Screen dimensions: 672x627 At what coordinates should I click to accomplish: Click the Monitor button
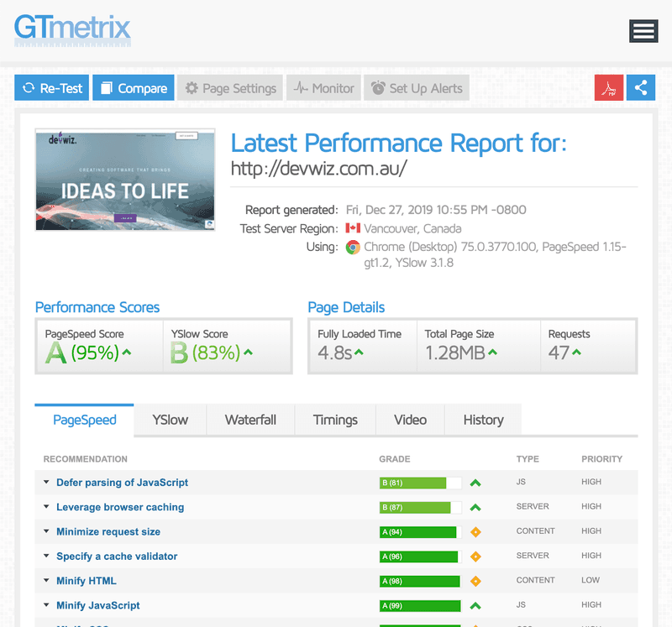pos(323,88)
